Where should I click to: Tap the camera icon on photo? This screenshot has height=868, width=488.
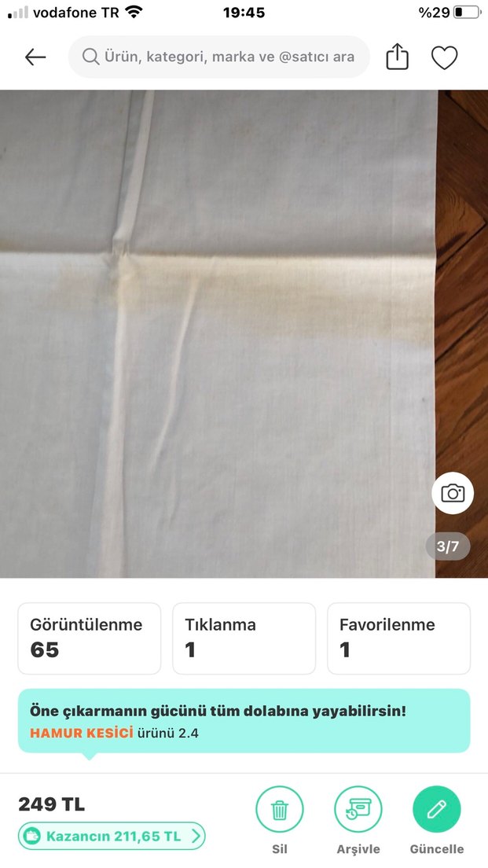(x=453, y=493)
